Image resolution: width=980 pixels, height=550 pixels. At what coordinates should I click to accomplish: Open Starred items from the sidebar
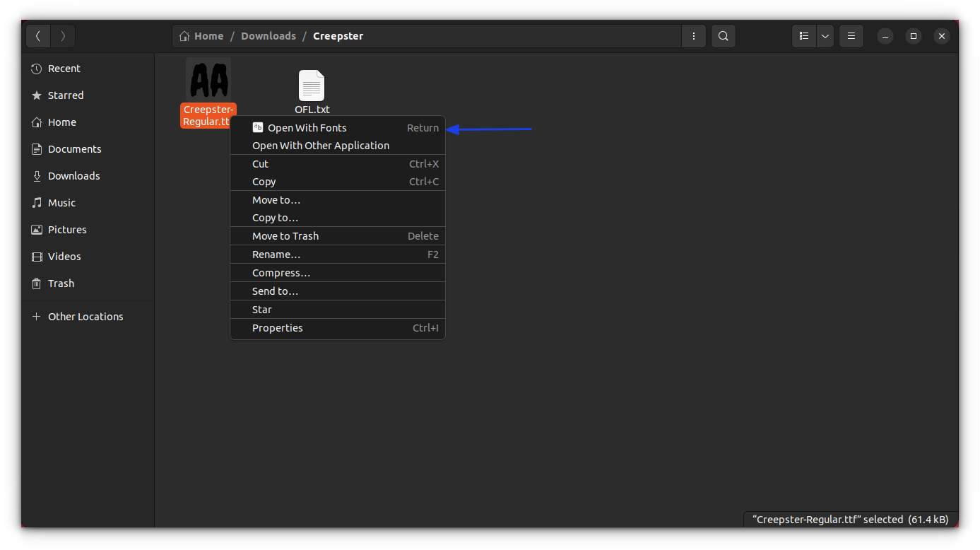click(x=65, y=95)
